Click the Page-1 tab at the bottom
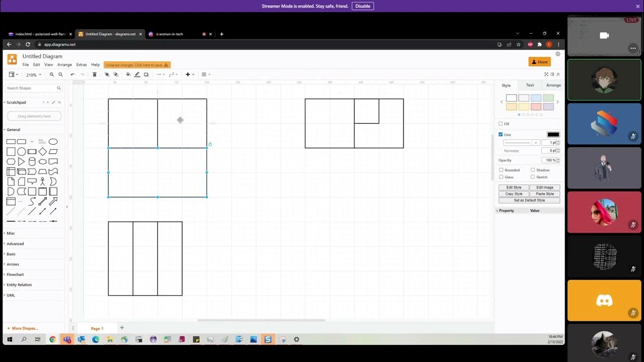 pos(97,328)
